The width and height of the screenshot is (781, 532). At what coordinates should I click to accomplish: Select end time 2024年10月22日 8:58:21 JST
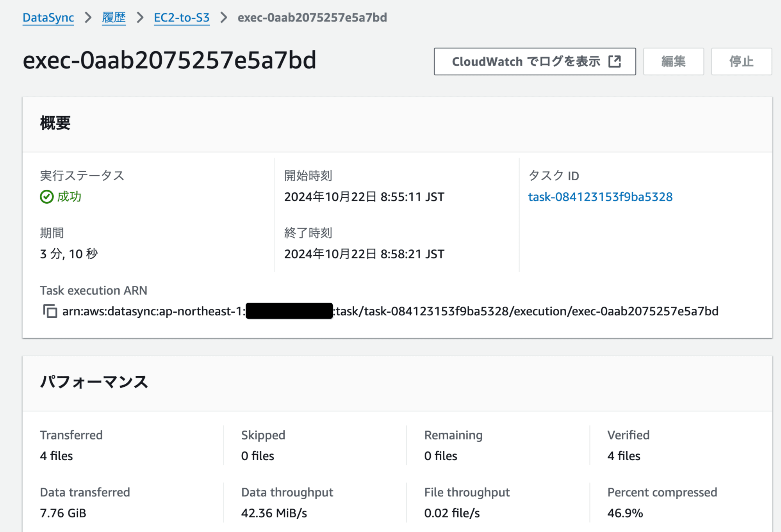pos(364,254)
